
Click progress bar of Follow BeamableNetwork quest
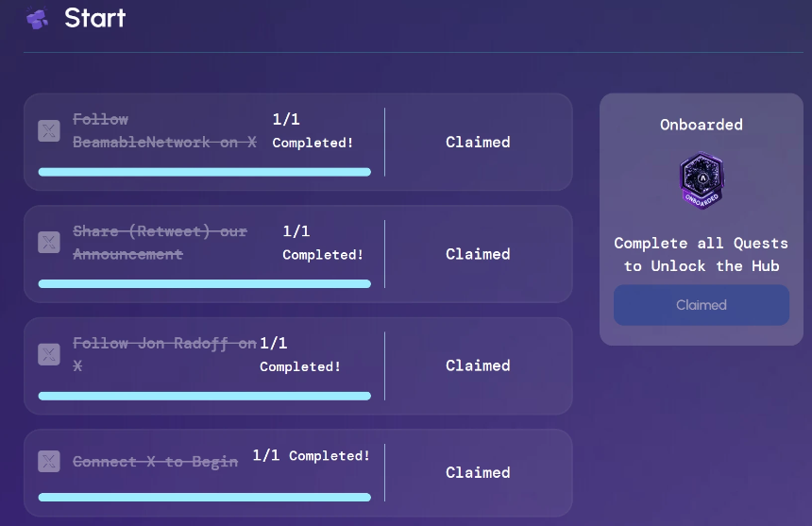click(x=204, y=172)
